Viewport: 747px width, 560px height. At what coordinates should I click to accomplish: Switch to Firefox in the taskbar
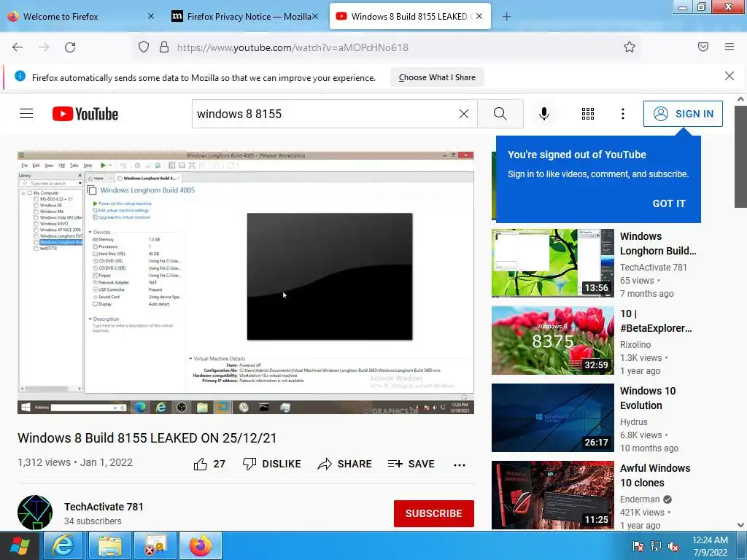click(201, 546)
